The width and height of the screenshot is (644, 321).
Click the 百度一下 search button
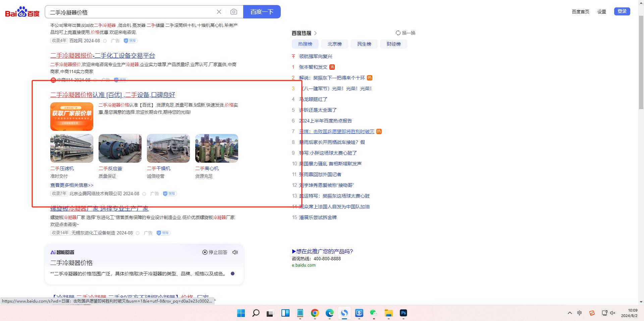262,12
